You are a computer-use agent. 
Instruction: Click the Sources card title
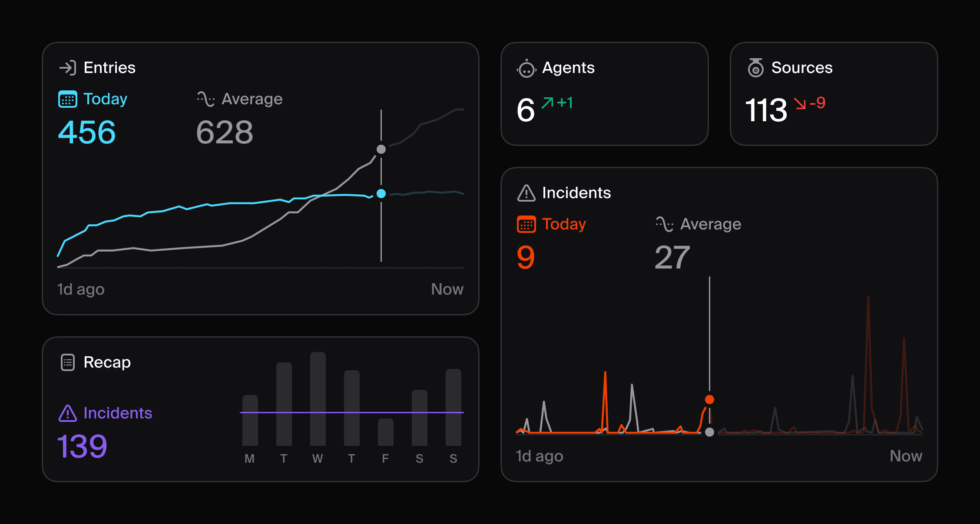pos(802,68)
